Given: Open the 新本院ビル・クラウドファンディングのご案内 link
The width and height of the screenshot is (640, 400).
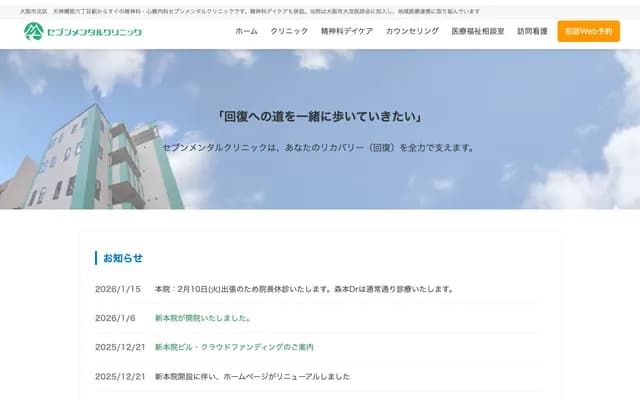Looking at the screenshot, I should point(234,347).
